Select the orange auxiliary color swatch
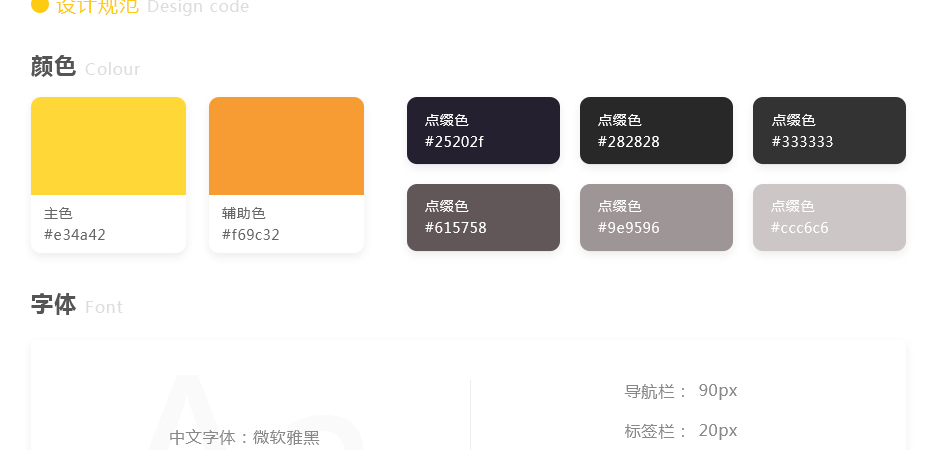This screenshot has height=450, width=940. (x=287, y=146)
